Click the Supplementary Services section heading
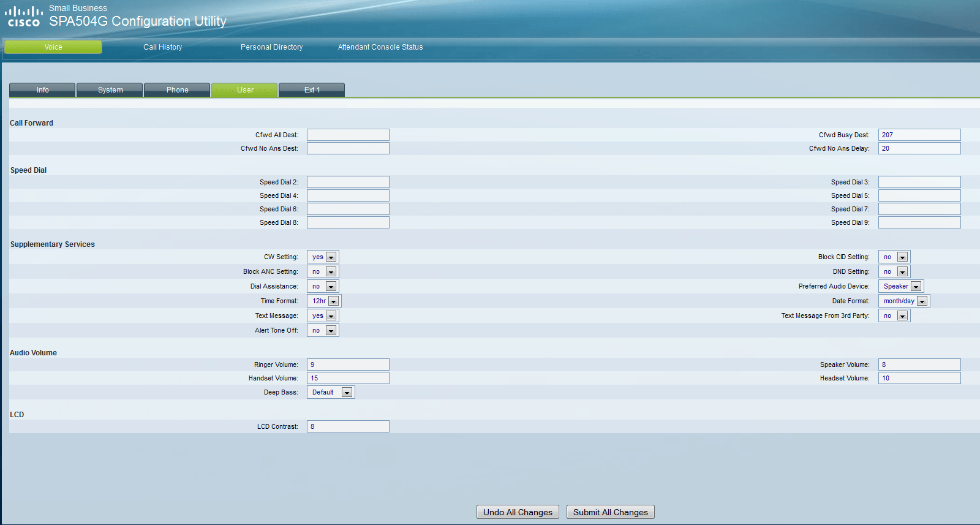The height and width of the screenshot is (525, 980). point(53,244)
